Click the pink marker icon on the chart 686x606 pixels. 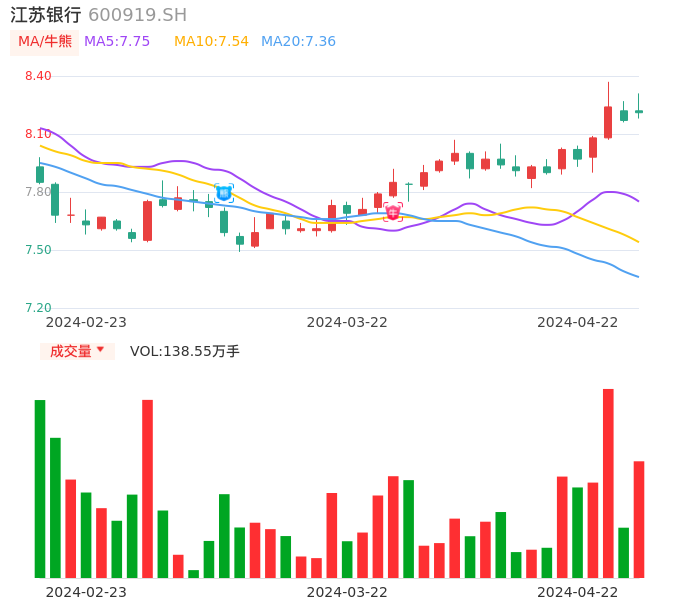pyautogui.click(x=393, y=212)
